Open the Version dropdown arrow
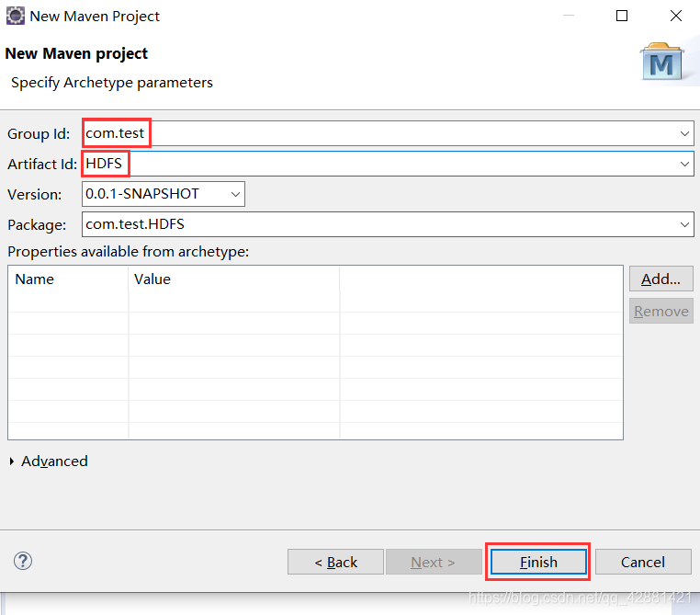The height and width of the screenshot is (615, 700). (x=235, y=194)
